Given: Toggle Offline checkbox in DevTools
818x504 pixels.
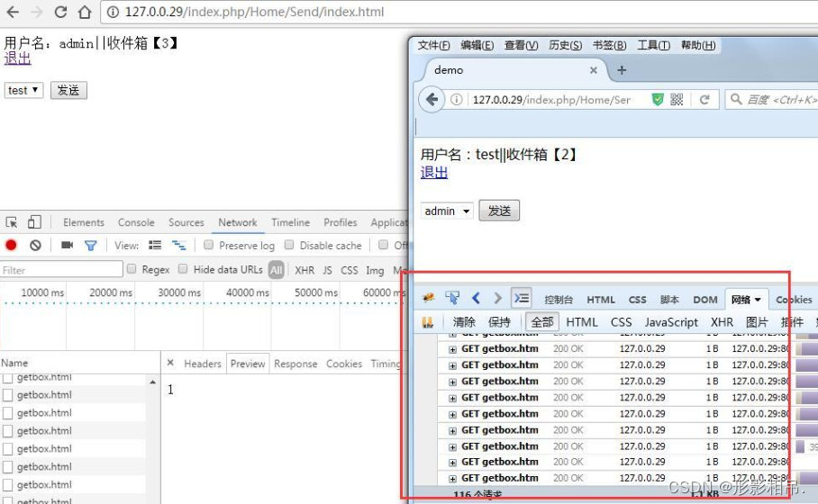Looking at the screenshot, I should 384,245.
